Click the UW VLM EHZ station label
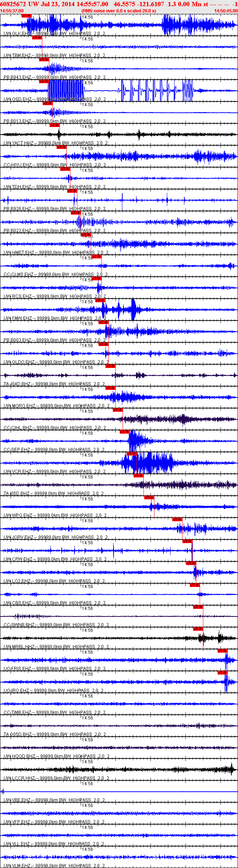The width and height of the screenshot is (238, 868). click(x=18, y=866)
